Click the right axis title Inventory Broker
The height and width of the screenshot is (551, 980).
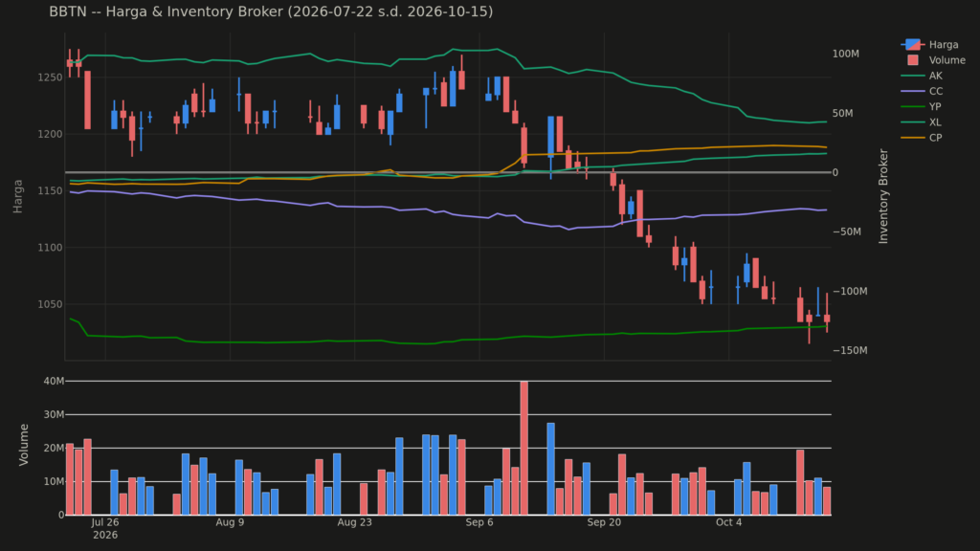point(883,196)
